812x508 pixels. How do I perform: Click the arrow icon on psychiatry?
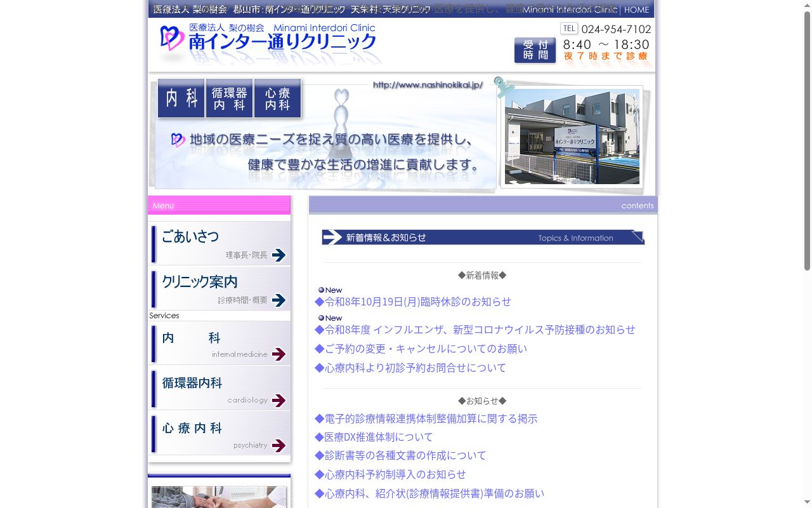(278, 446)
